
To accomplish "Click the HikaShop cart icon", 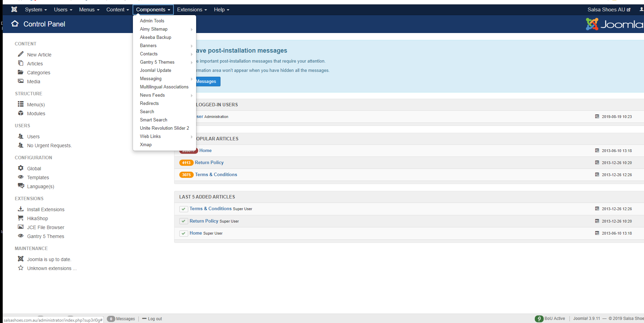I will pos(21,218).
